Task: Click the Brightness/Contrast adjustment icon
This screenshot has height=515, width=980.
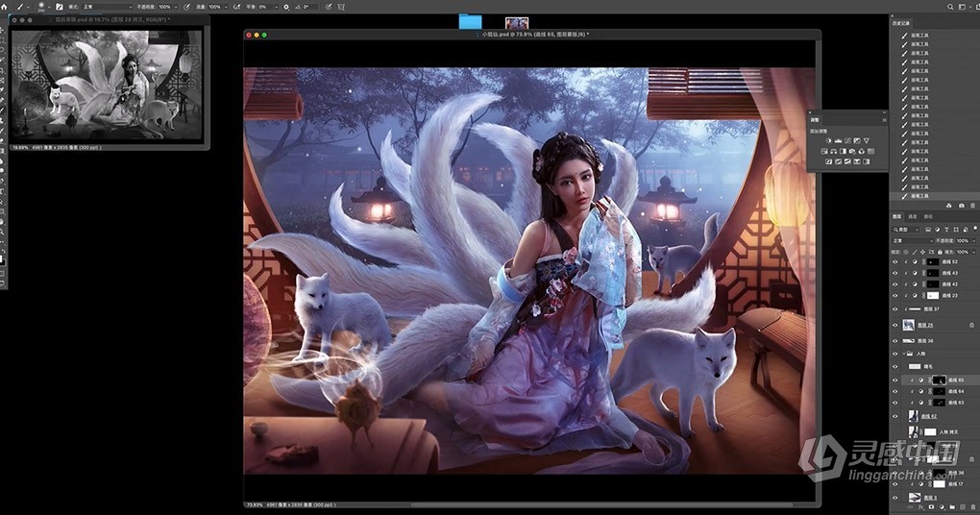Action: 827,140
